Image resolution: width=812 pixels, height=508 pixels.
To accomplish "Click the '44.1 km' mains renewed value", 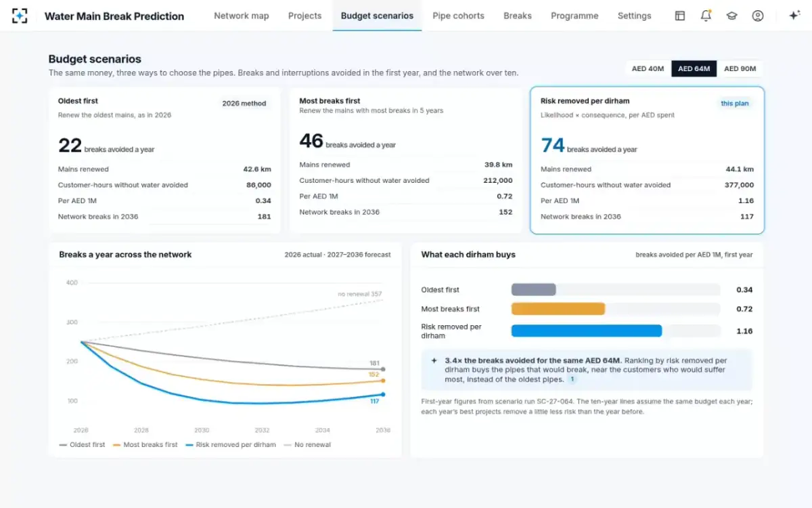I will [x=740, y=169].
